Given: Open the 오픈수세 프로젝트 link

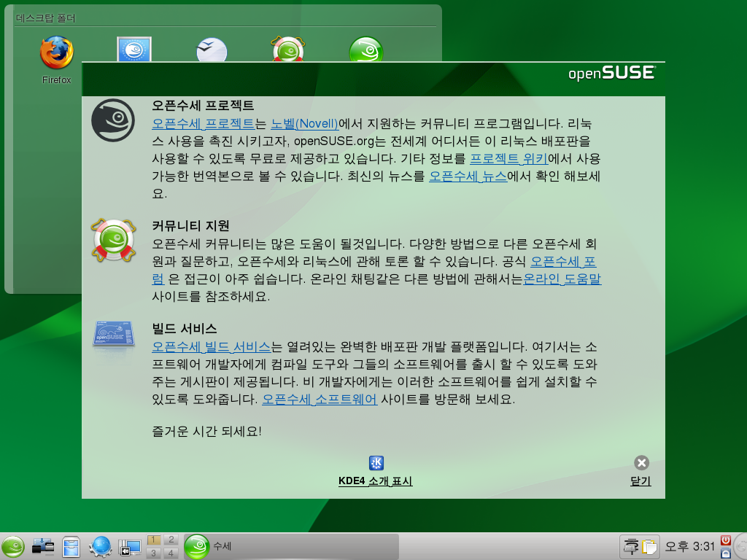Looking at the screenshot, I should click(204, 124).
